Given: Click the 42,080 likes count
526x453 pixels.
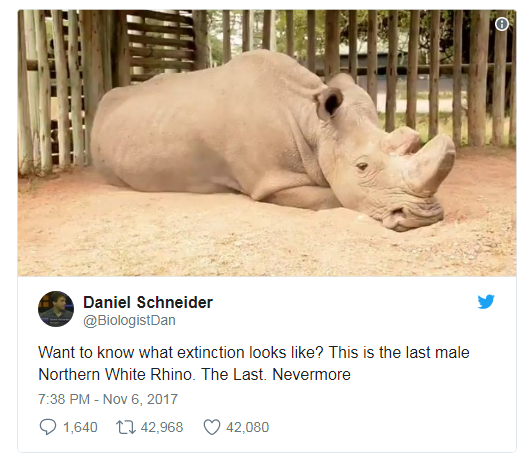Looking at the screenshot, I should 248,427.
